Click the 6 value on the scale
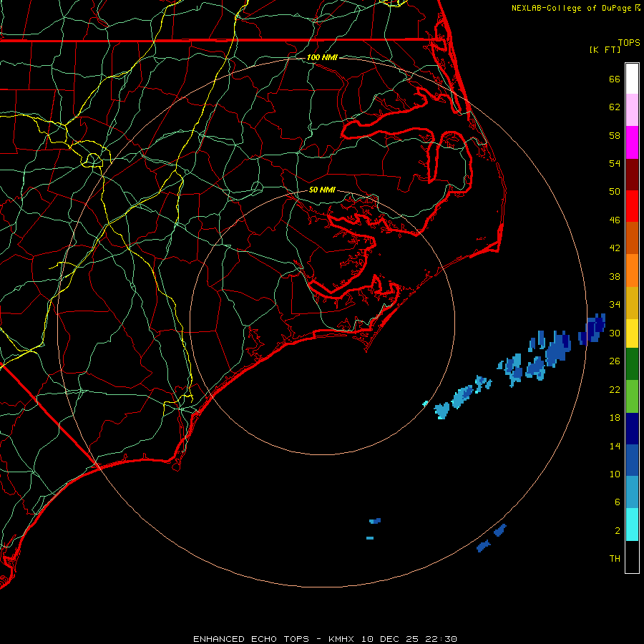 point(618,502)
